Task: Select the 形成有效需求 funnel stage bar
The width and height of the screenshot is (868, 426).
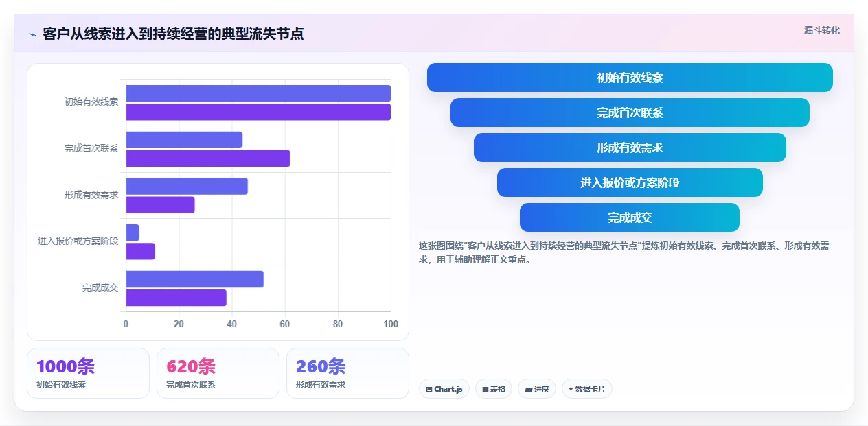Action: (630, 147)
